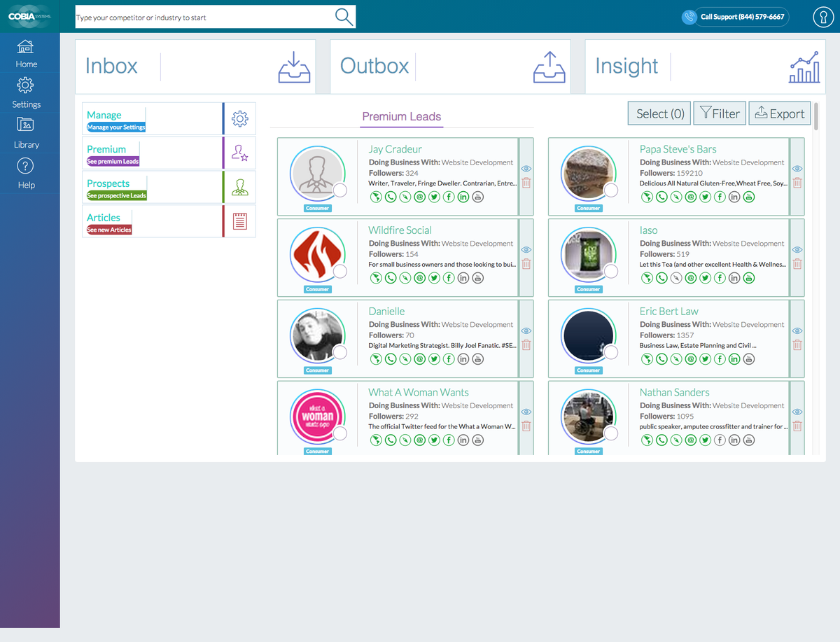Click Eric Bert Law's email @ icon
Screen dimensions: 840x642
click(690, 359)
